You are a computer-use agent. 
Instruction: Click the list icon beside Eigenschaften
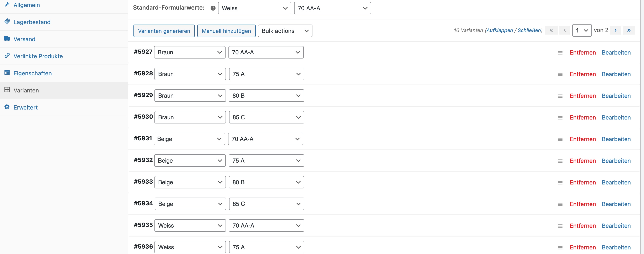pyautogui.click(x=7, y=73)
